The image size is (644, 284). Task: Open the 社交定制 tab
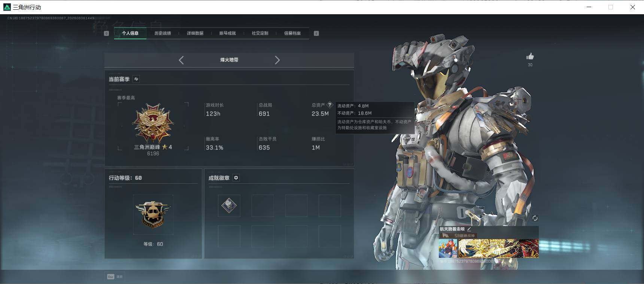coord(260,33)
